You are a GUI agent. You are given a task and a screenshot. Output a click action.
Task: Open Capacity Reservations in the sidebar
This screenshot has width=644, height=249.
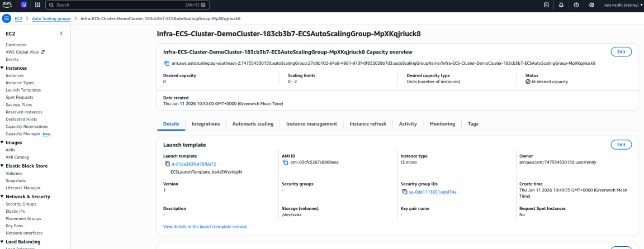(x=27, y=127)
